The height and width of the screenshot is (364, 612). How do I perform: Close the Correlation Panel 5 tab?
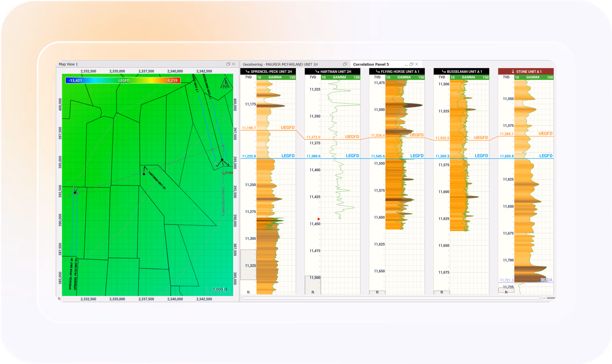[x=417, y=64]
